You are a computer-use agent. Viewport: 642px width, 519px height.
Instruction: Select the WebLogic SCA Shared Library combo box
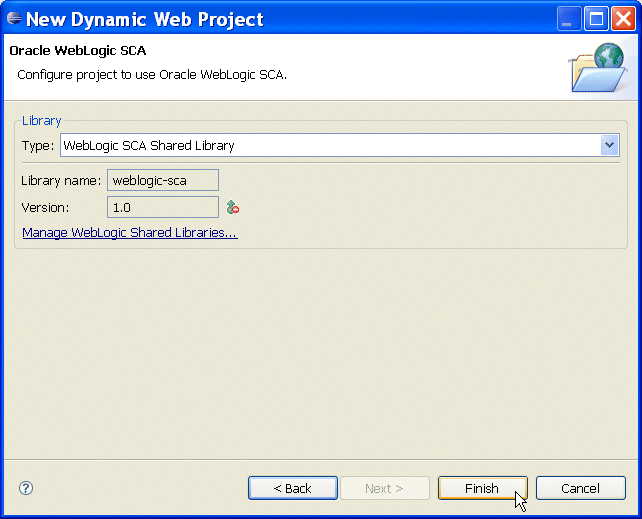tap(340, 145)
